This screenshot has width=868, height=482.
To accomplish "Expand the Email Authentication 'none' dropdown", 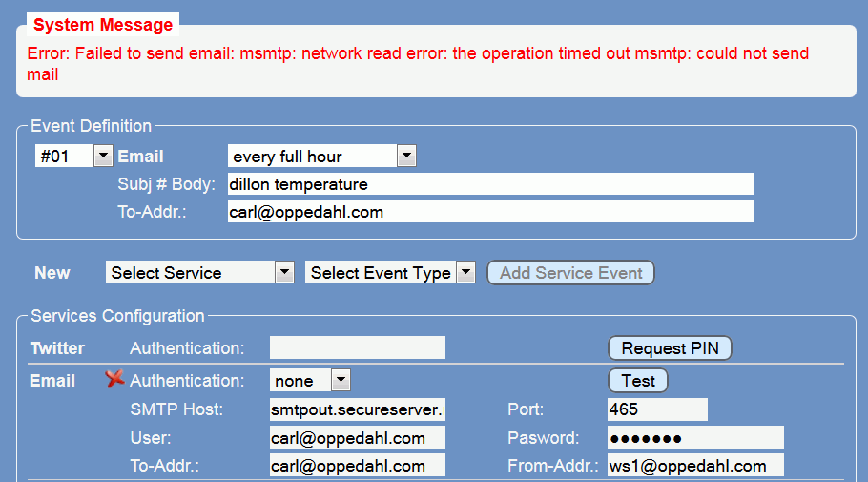I will pyautogui.click(x=310, y=381).
